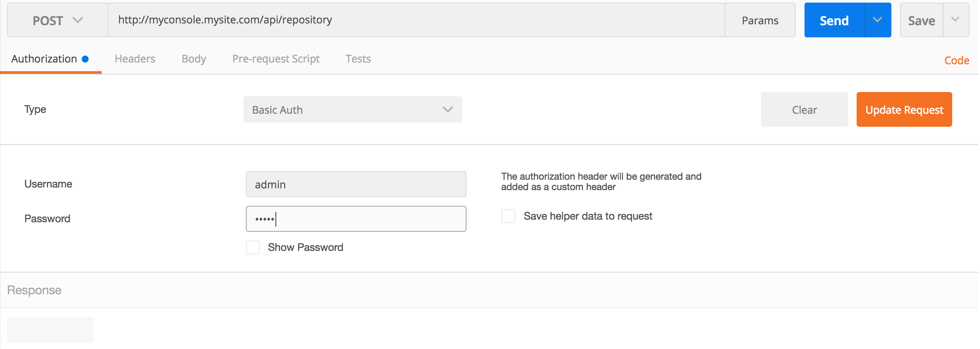Click the orange Update Request button
Screen dimensions: 980x349
pos(904,110)
